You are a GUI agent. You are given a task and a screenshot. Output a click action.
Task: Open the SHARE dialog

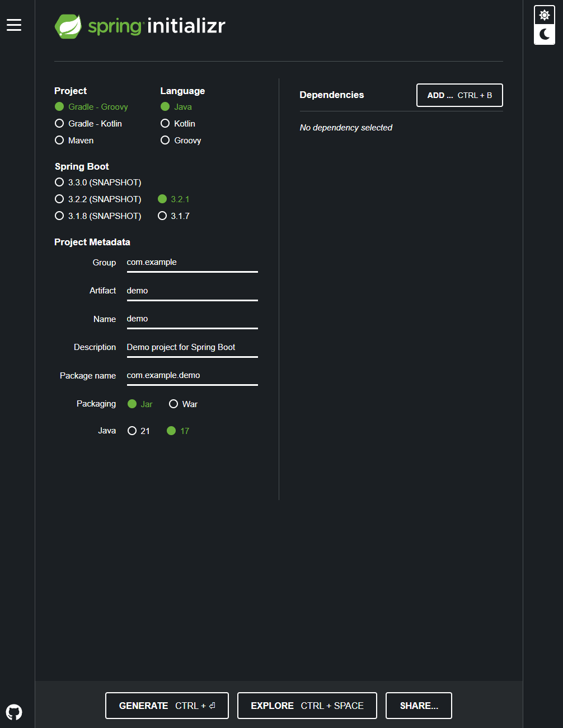[x=419, y=706]
